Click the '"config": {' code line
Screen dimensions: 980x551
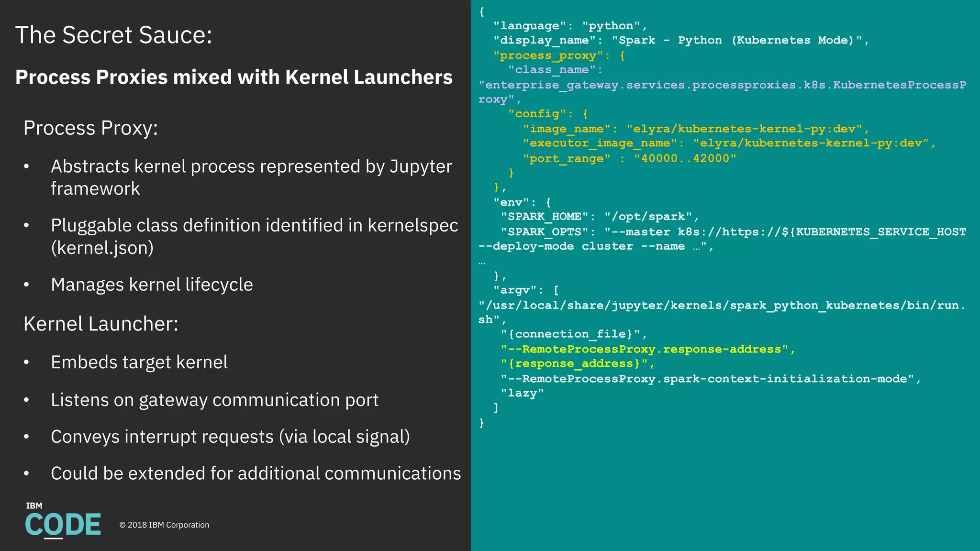tap(548, 114)
